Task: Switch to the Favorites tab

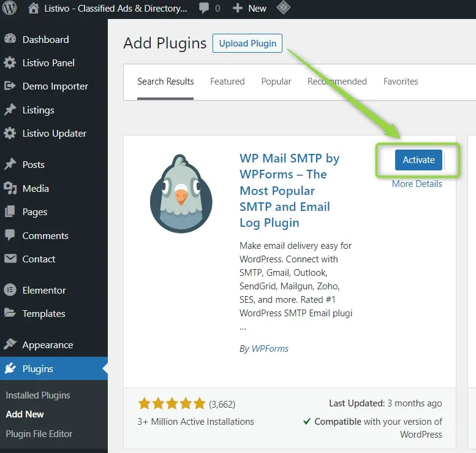Action: (x=401, y=82)
